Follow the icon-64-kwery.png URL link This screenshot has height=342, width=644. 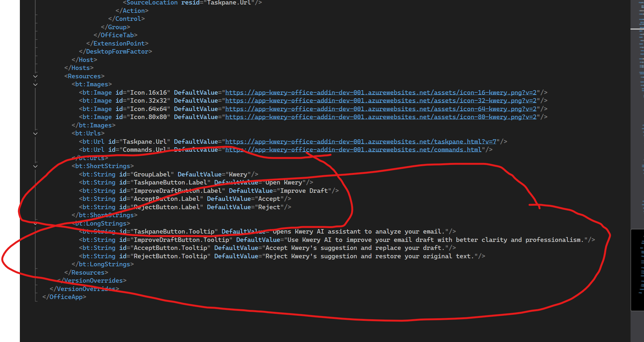pos(381,109)
